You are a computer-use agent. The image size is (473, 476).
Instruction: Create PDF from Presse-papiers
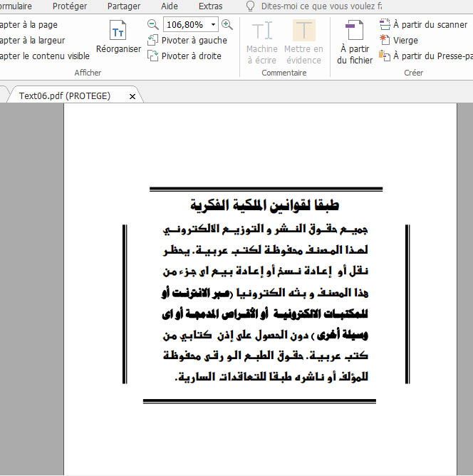pos(426,56)
